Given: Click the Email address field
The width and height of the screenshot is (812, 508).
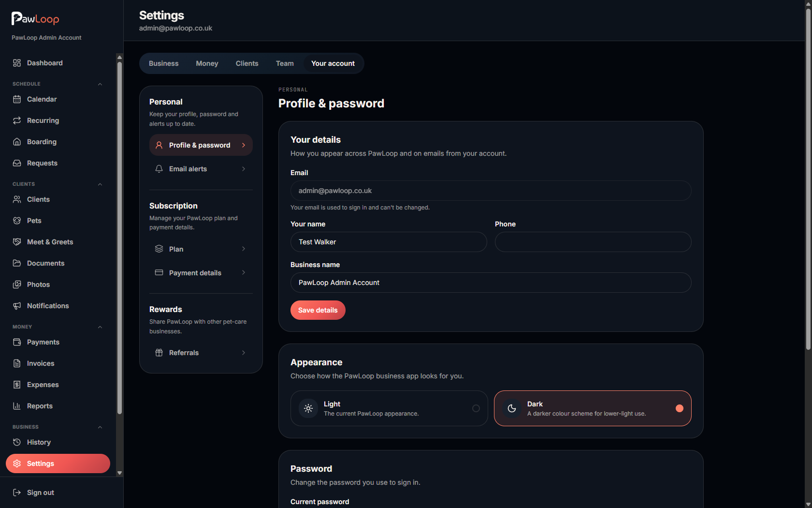Looking at the screenshot, I should (491, 191).
